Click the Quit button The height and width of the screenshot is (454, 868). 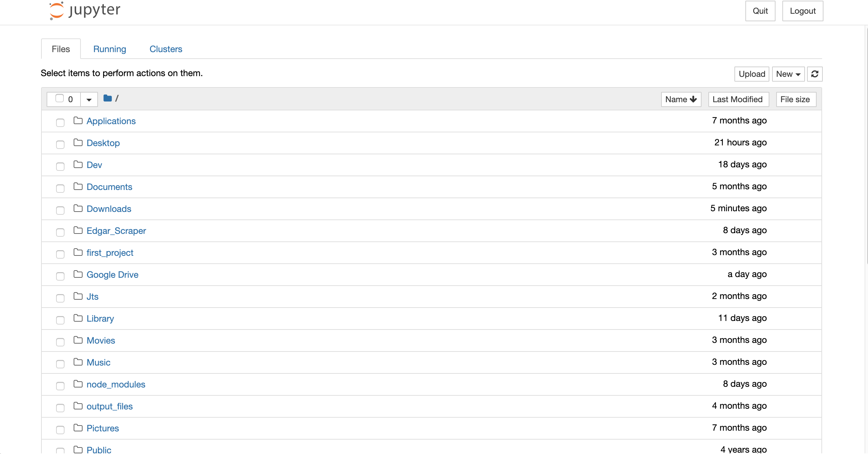pyautogui.click(x=759, y=10)
